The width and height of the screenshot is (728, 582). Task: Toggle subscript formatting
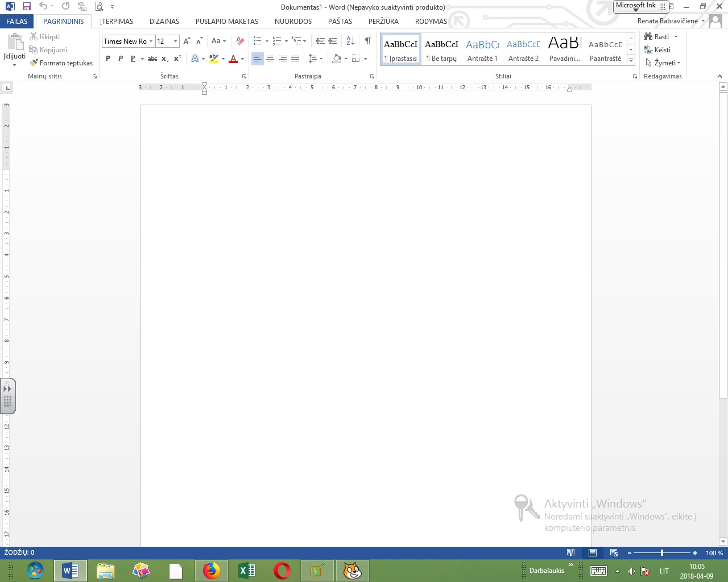coord(165,59)
